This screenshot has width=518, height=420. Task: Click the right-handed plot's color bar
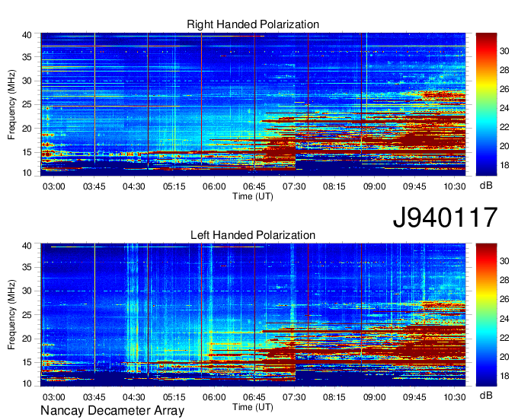(486, 104)
